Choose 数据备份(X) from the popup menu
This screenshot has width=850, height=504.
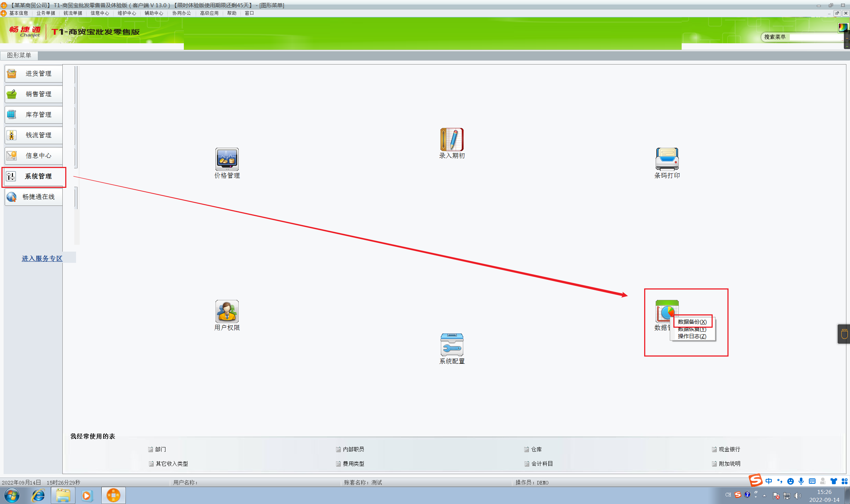point(692,322)
